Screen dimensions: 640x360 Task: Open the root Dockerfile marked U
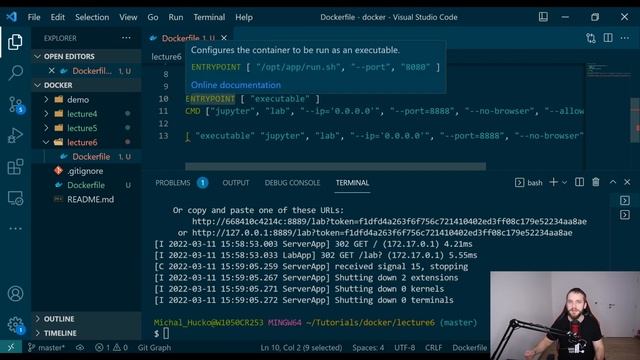[87, 185]
